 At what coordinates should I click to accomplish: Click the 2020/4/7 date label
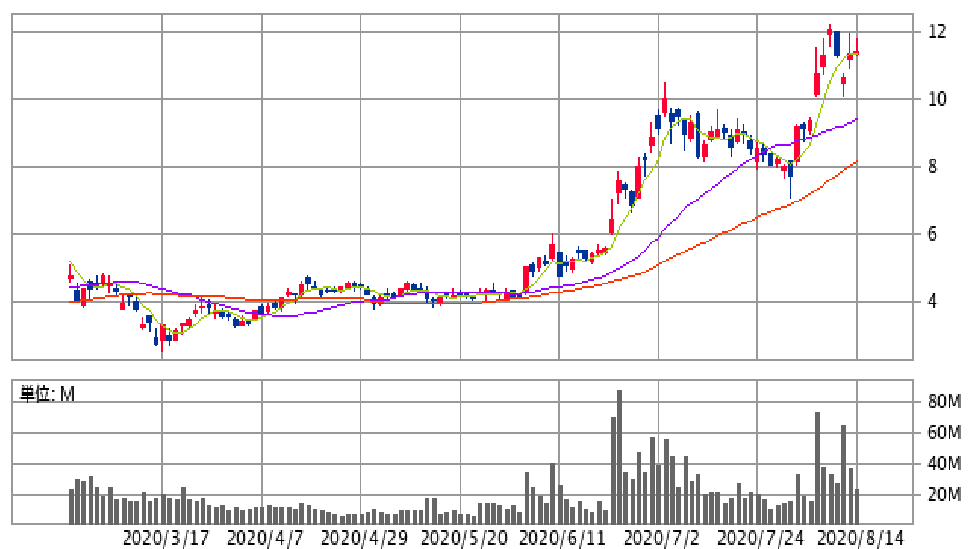tap(265, 537)
